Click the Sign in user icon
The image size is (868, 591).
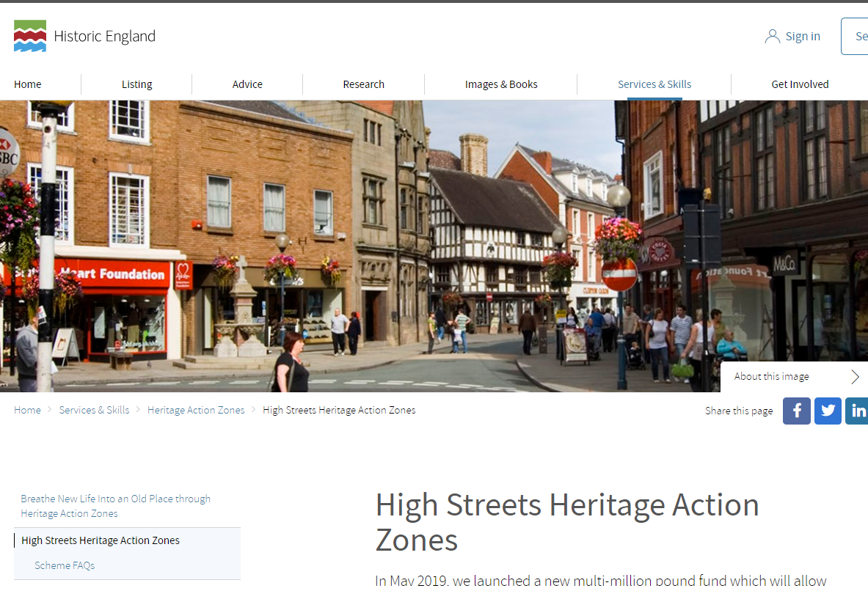772,36
